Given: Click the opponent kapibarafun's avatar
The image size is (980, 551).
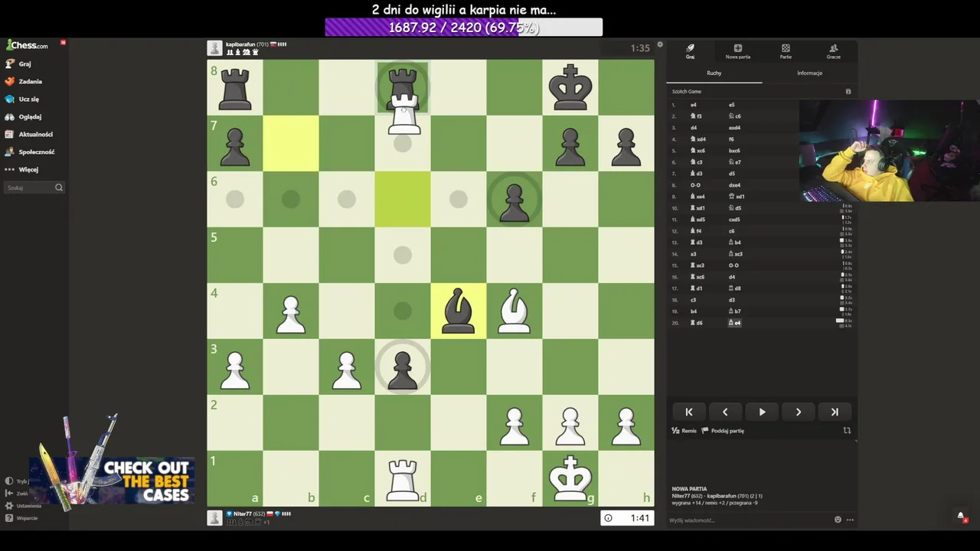Looking at the screenshot, I should pos(214,48).
